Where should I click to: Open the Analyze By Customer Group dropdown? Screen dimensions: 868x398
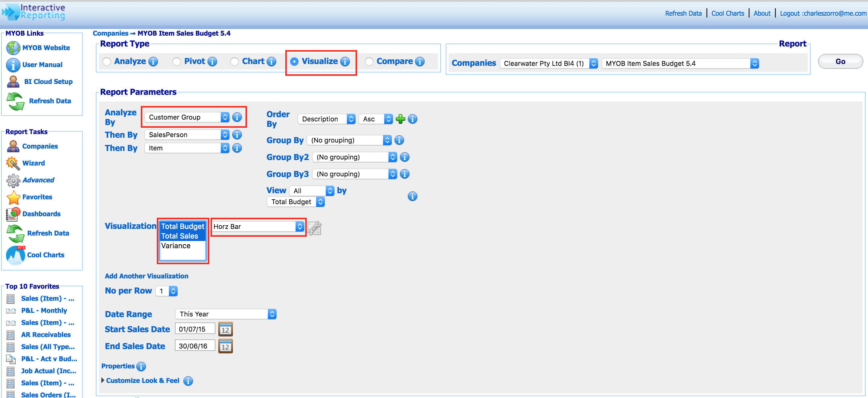pos(187,117)
